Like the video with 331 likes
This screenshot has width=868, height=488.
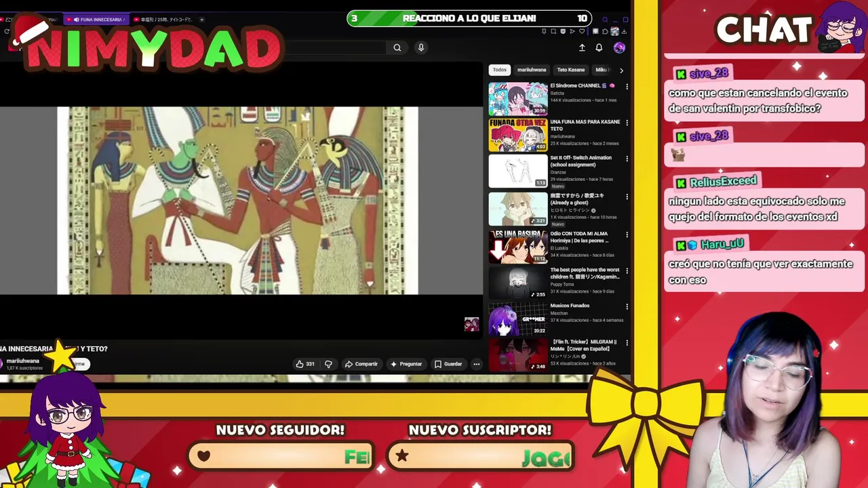[304, 364]
